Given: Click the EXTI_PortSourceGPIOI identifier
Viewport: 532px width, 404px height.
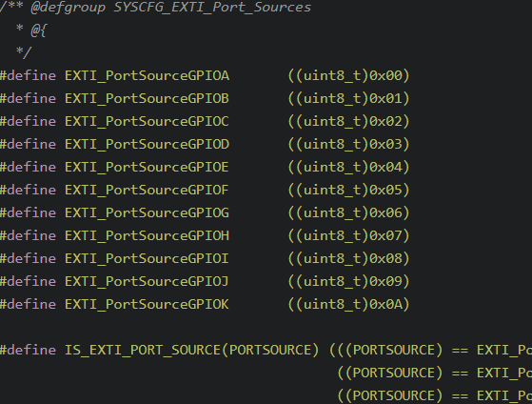Looking at the screenshot, I should click(147, 258).
